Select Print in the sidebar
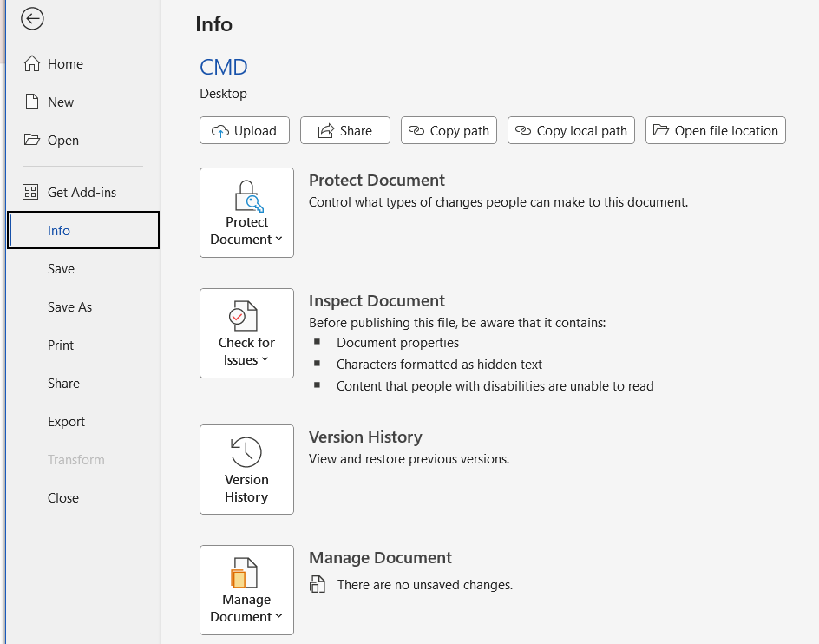Image resolution: width=819 pixels, height=644 pixels. (61, 345)
